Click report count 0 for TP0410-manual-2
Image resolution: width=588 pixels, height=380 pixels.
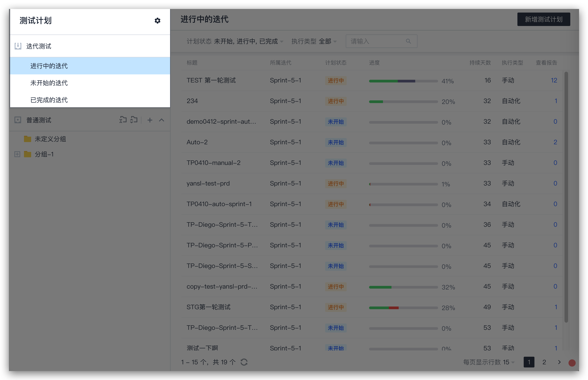click(x=555, y=163)
